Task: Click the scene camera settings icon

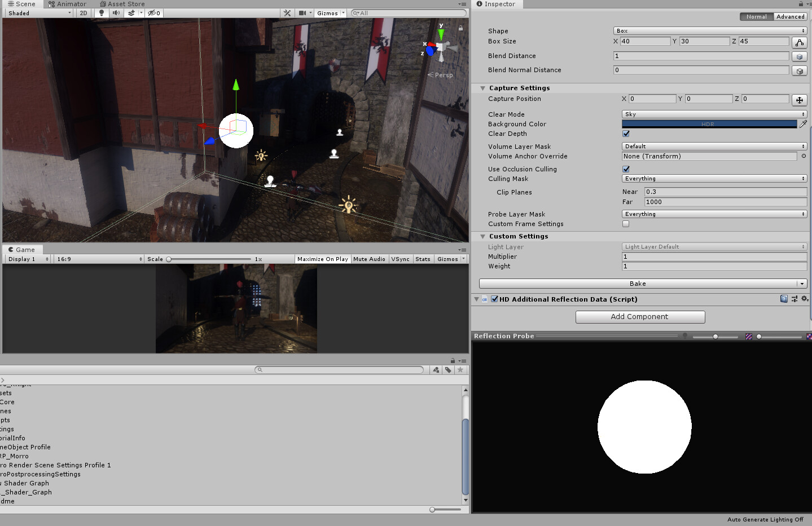Action: tap(302, 13)
